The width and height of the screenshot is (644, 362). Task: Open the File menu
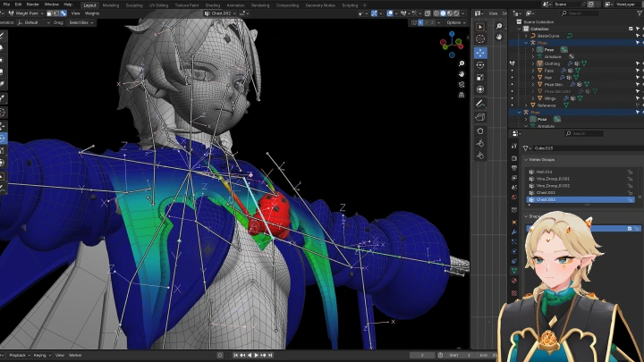[6, 4]
